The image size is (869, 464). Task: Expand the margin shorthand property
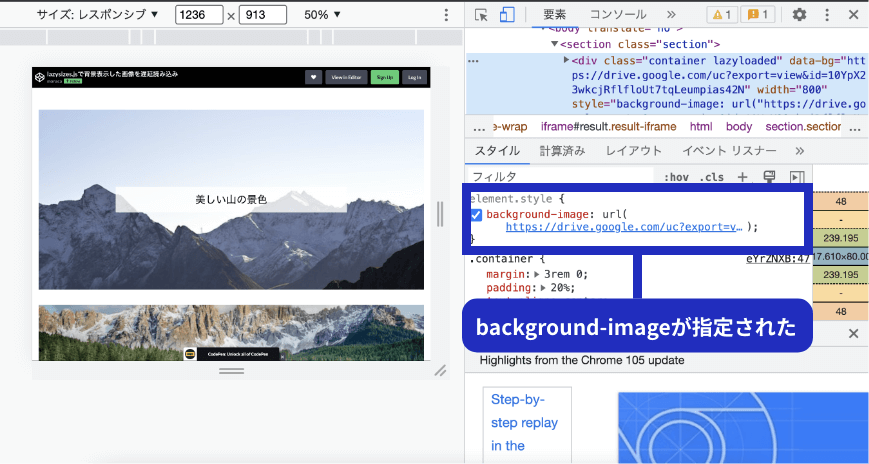tap(536, 274)
